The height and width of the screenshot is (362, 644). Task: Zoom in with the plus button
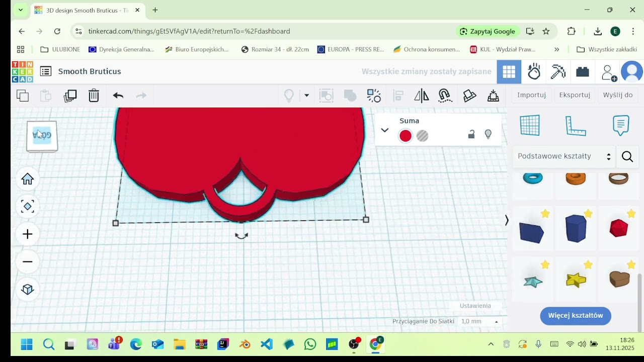28,234
